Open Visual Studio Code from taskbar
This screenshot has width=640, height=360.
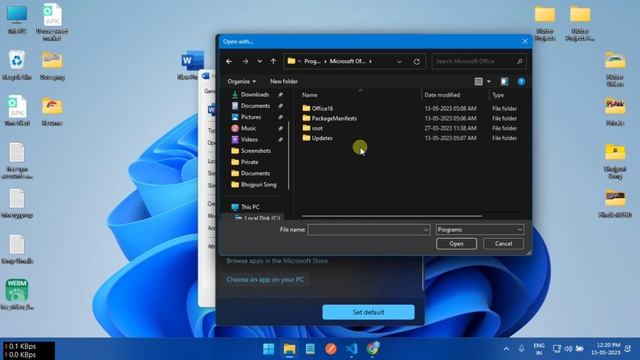[x=351, y=349]
